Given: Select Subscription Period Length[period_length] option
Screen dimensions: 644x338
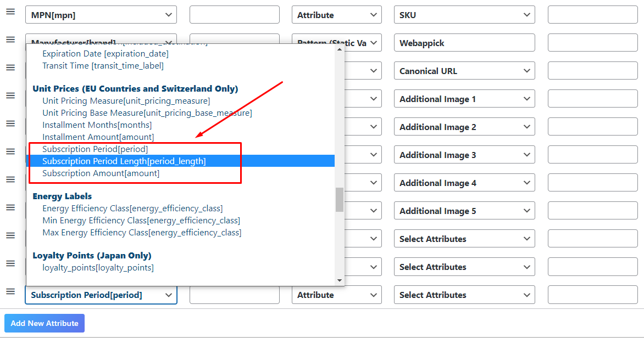Looking at the screenshot, I should pos(124,161).
